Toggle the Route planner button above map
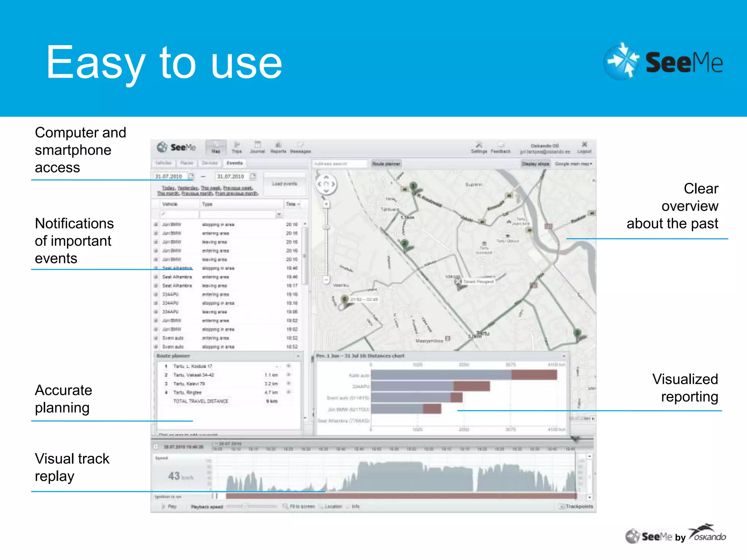 [x=386, y=164]
